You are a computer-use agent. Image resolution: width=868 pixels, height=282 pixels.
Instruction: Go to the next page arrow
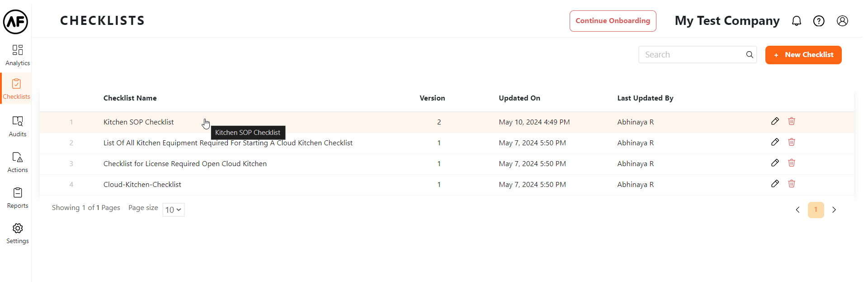(x=834, y=210)
